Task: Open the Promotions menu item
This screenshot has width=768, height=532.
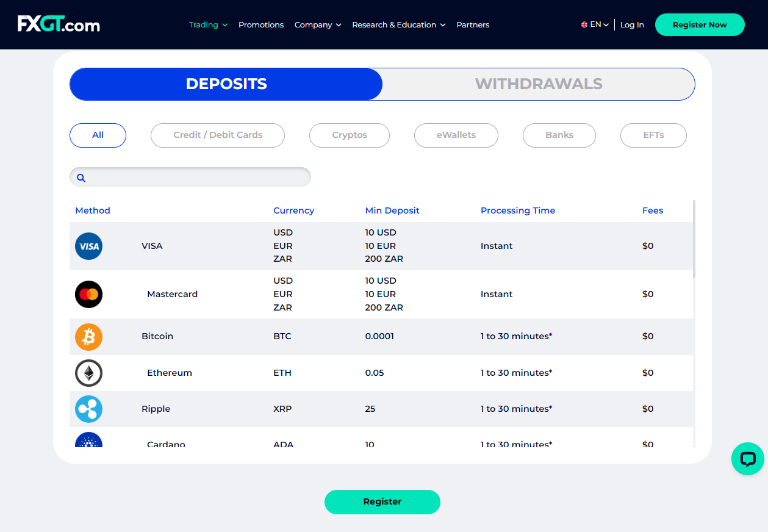Action: 261,24
